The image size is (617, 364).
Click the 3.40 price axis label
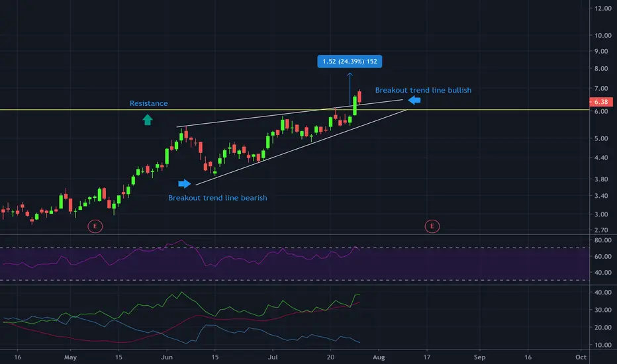click(x=601, y=196)
